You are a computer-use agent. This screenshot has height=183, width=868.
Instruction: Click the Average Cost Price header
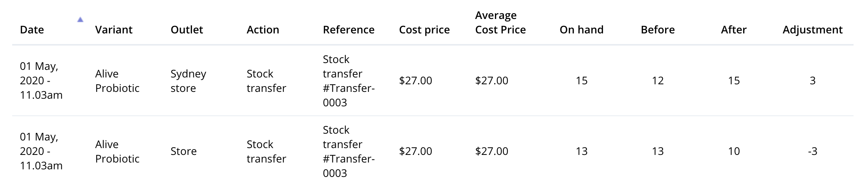(x=500, y=22)
